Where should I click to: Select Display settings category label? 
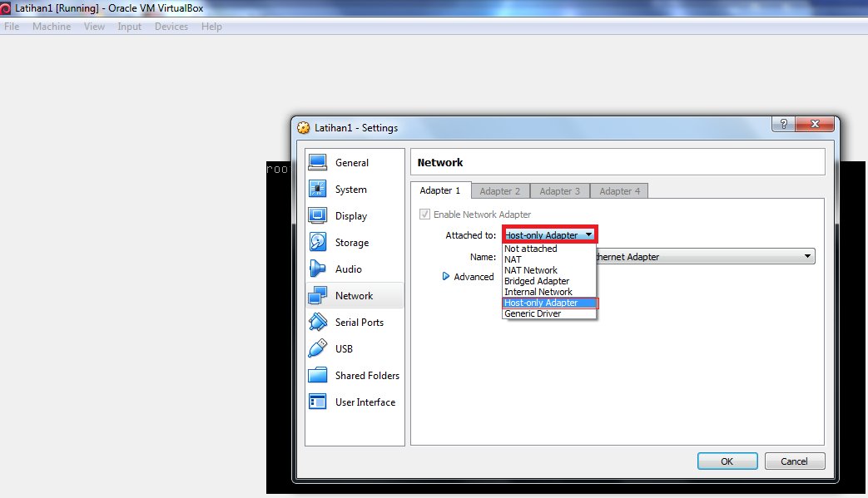[351, 215]
